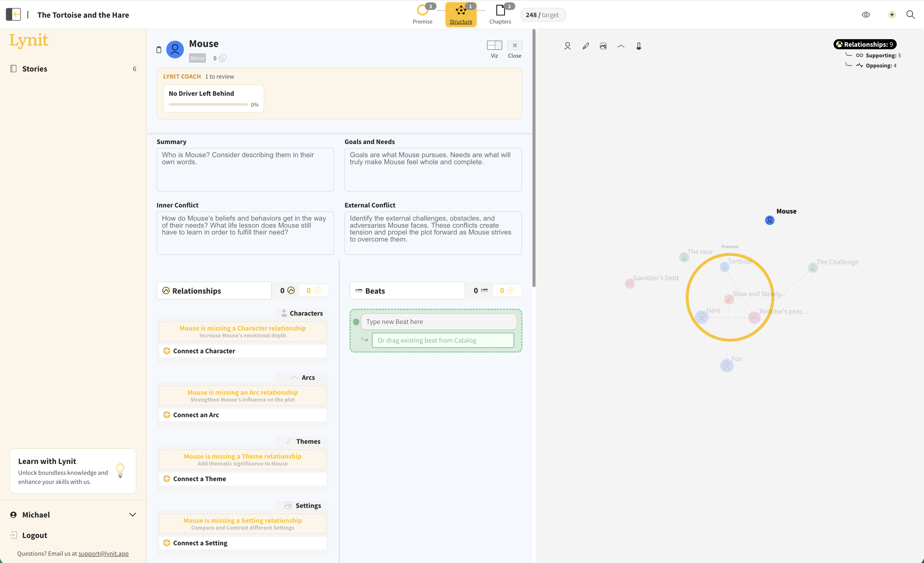Screen dimensions: 924x563
Task: Open Stories in the sidebar
Action: pos(73,69)
